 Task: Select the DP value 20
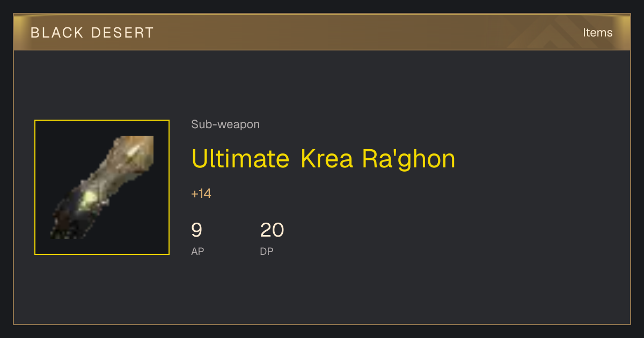point(272,230)
